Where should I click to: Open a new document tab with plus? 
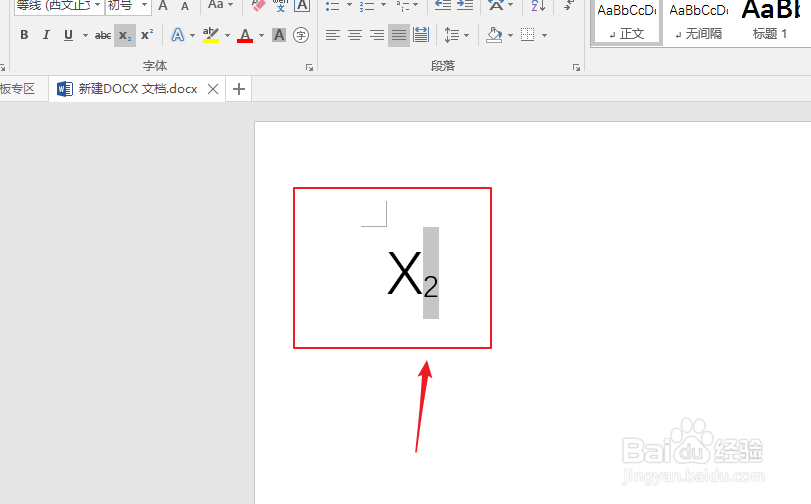click(x=238, y=89)
